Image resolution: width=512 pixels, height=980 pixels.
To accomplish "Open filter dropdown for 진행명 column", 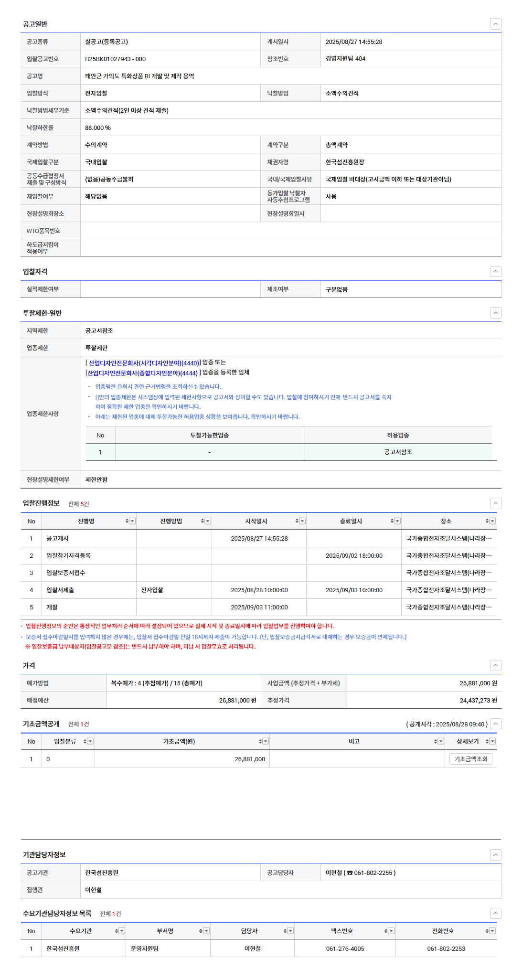I will 133,521.
